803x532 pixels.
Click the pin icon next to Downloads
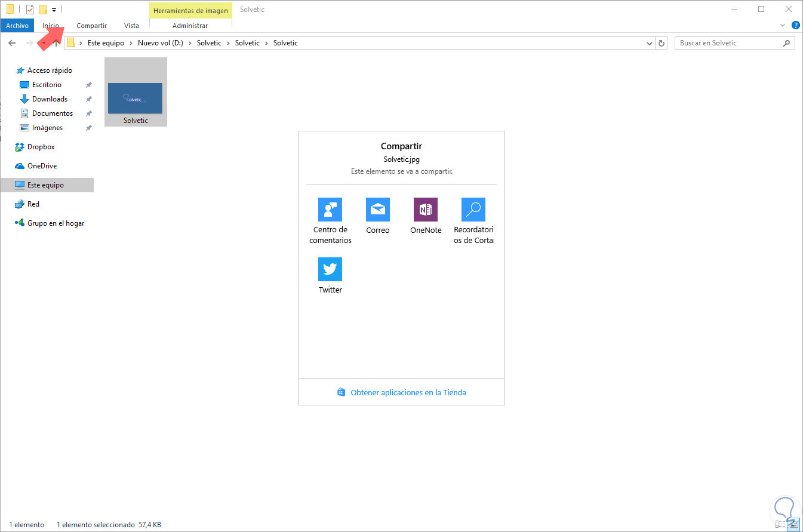[x=89, y=99]
